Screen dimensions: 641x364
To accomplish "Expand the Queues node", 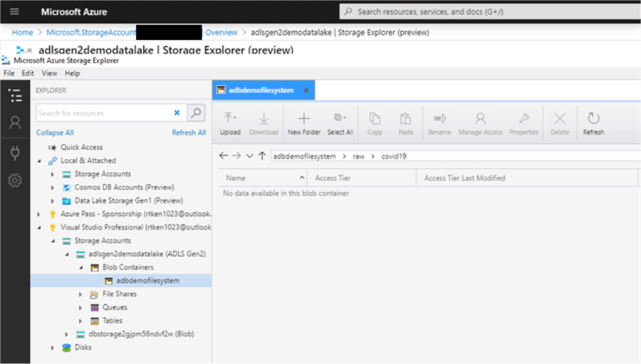I will click(80, 308).
